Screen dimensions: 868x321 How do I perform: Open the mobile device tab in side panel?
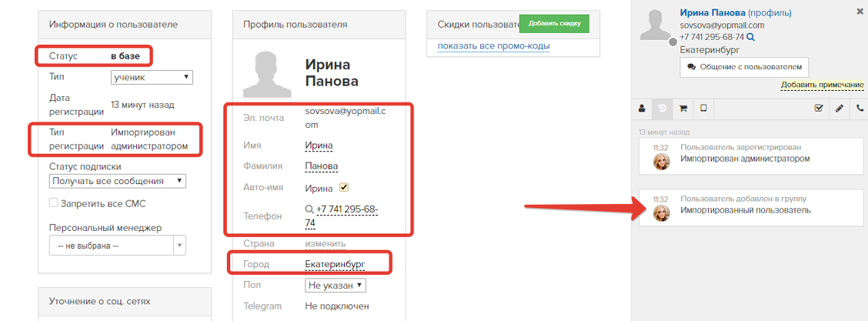coord(703,109)
